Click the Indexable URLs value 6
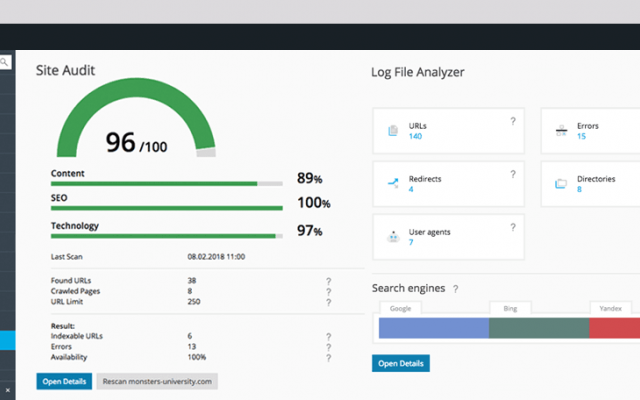This screenshot has height=400, width=640. click(190, 336)
